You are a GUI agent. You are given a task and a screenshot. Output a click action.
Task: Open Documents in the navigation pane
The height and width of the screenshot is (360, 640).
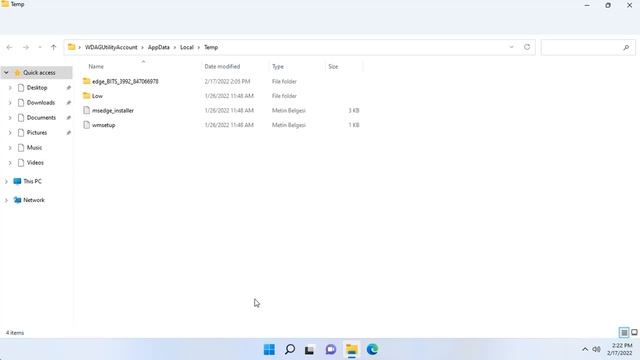[x=41, y=118]
